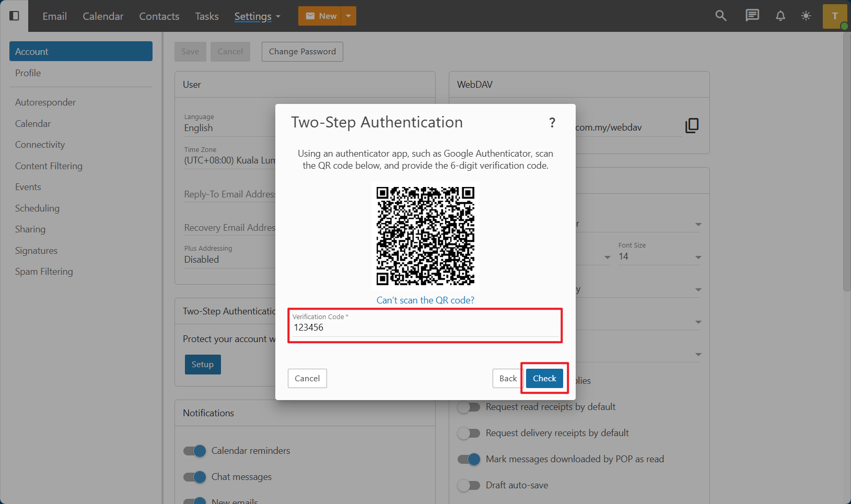
Task: Click the Cancel button beside Save
Action: pos(230,52)
